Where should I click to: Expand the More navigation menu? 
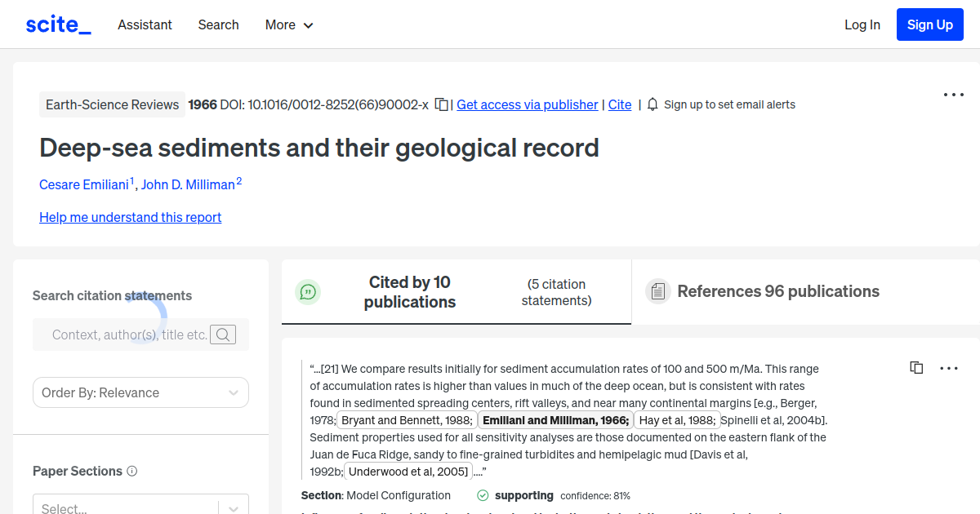[x=288, y=24]
